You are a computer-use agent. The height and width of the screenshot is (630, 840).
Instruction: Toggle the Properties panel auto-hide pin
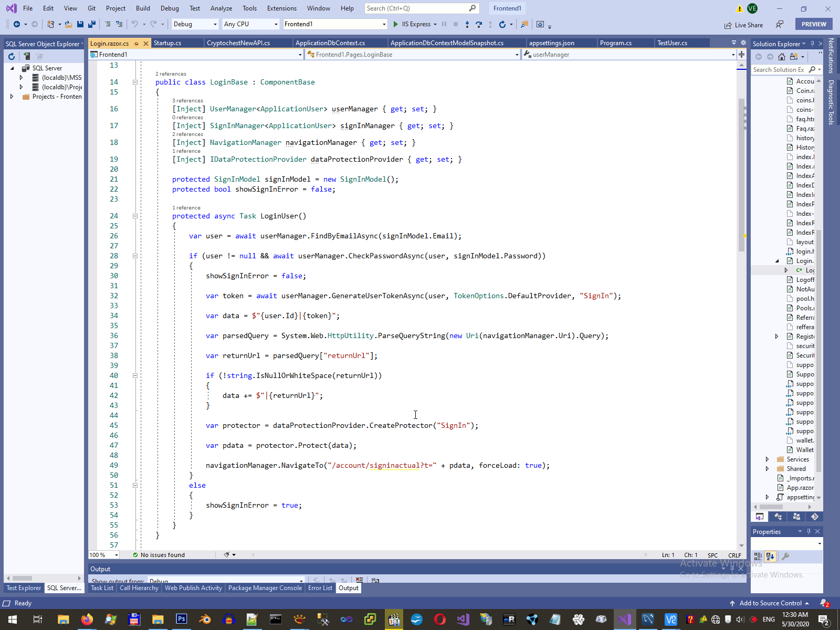808,531
